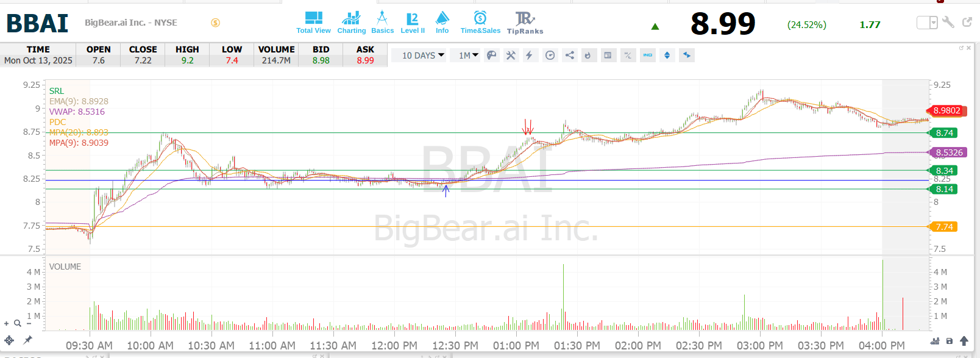Open the Basics view
The width and height of the screenshot is (980, 358).
click(x=382, y=23)
